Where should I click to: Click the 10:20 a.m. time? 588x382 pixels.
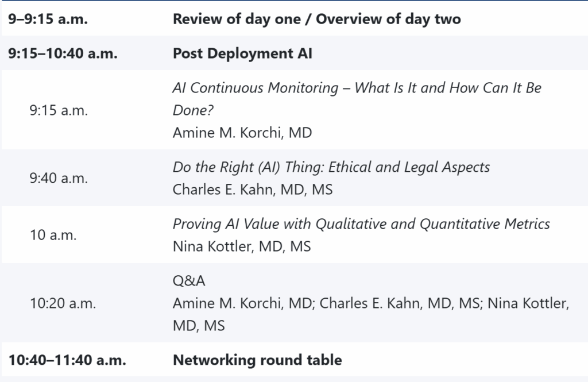pyautogui.click(x=63, y=303)
